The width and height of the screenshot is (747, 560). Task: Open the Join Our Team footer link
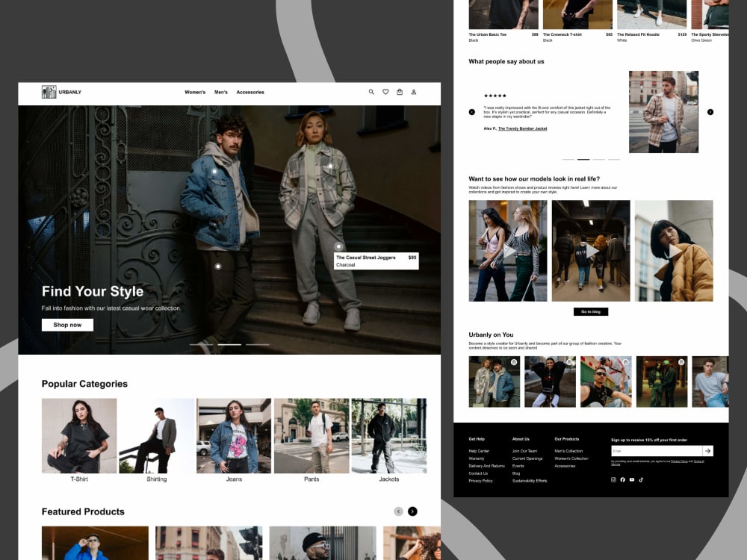pos(524,451)
